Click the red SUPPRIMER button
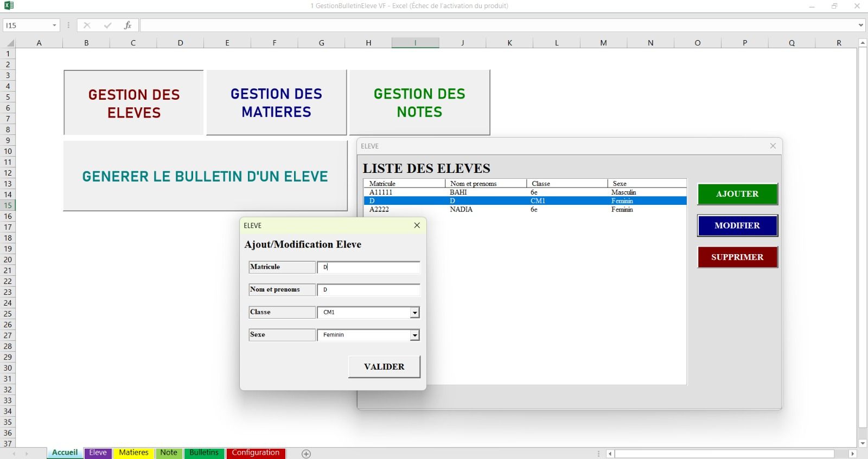 (x=737, y=257)
